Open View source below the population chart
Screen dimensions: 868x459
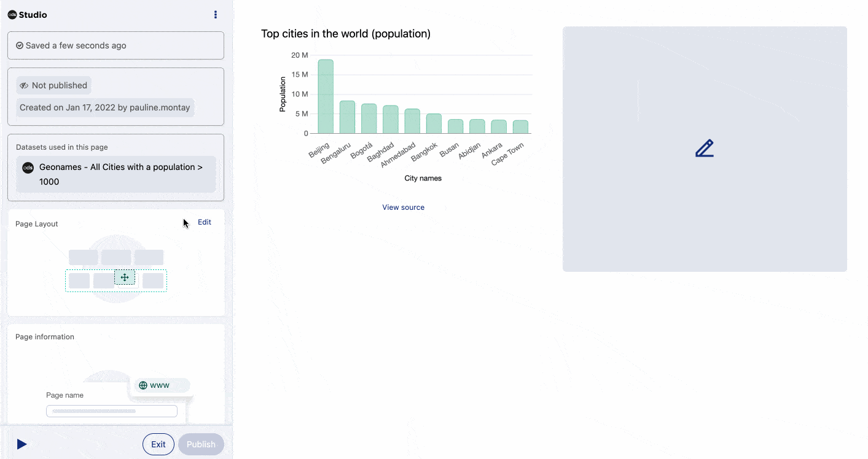point(403,207)
